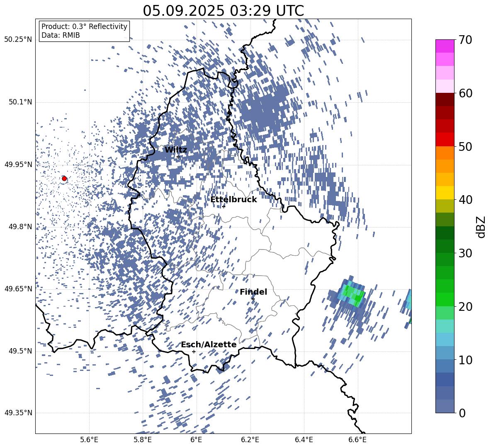
Task: Click the 50.1°N latitude label
Action: [x=21, y=102]
